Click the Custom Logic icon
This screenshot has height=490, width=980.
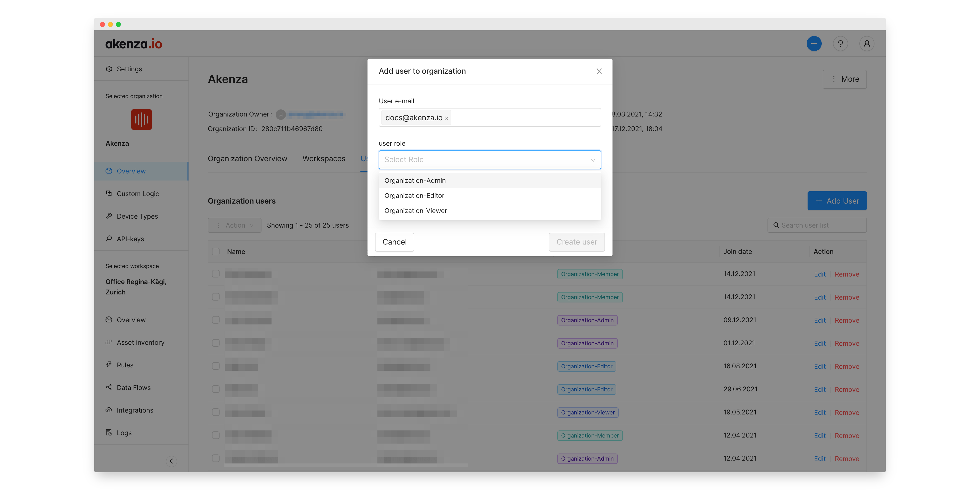pos(109,193)
